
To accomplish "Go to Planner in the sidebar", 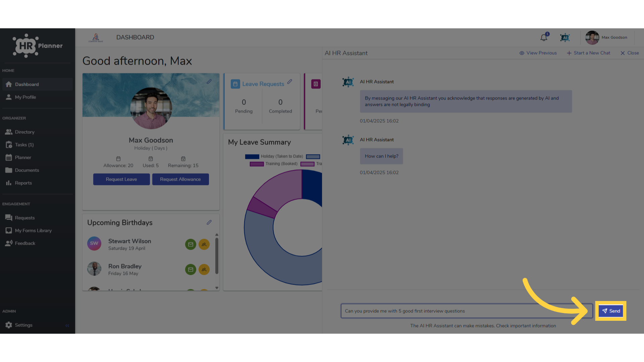I will tap(38, 158).
